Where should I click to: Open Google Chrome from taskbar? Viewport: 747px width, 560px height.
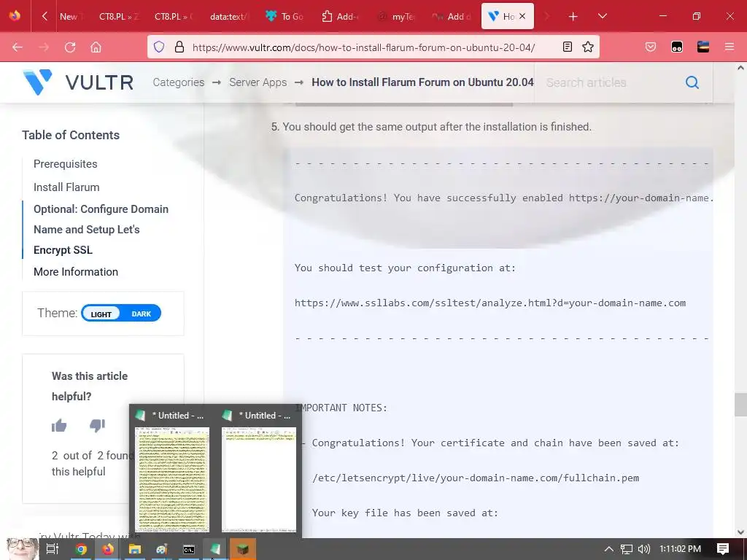pos(81,549)
